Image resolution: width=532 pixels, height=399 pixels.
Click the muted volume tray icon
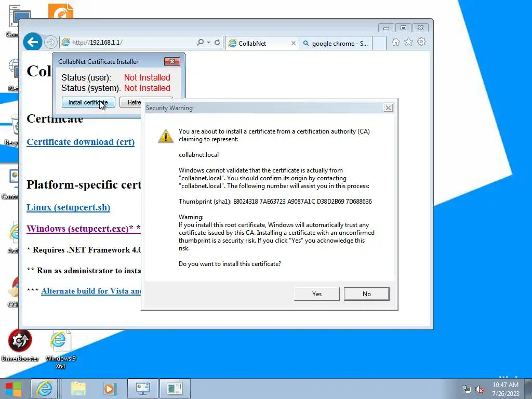480,390
